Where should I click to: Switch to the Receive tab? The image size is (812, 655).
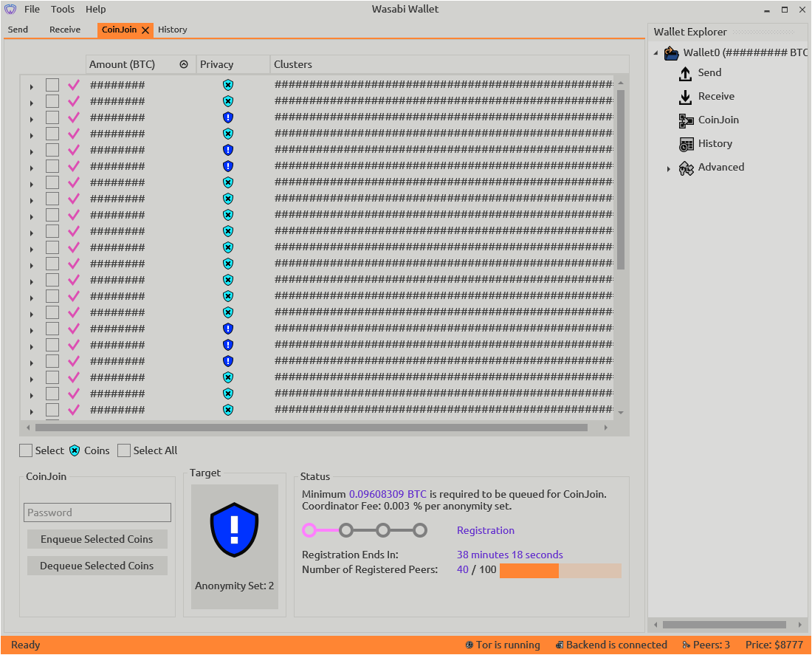pos(65,30)
